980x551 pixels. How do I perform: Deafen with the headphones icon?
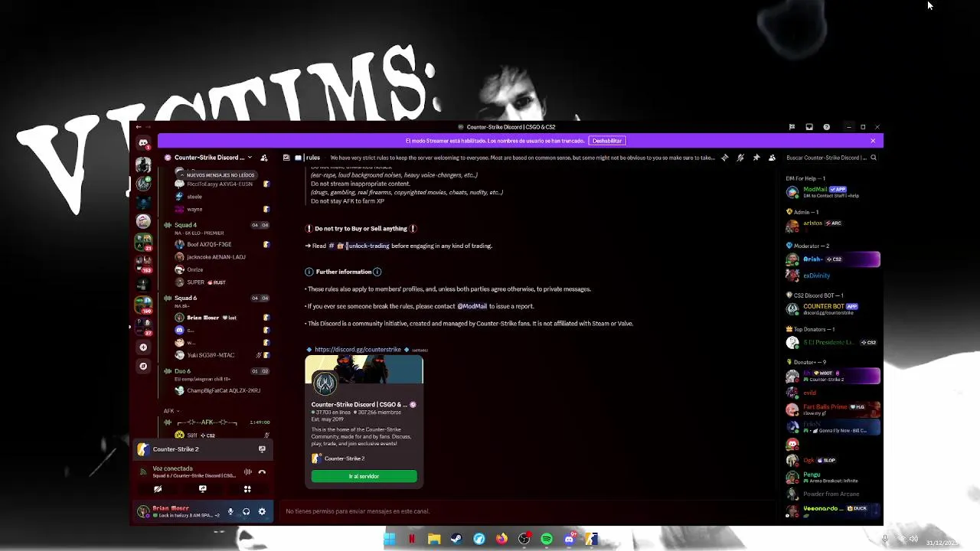tap(246, 511)
